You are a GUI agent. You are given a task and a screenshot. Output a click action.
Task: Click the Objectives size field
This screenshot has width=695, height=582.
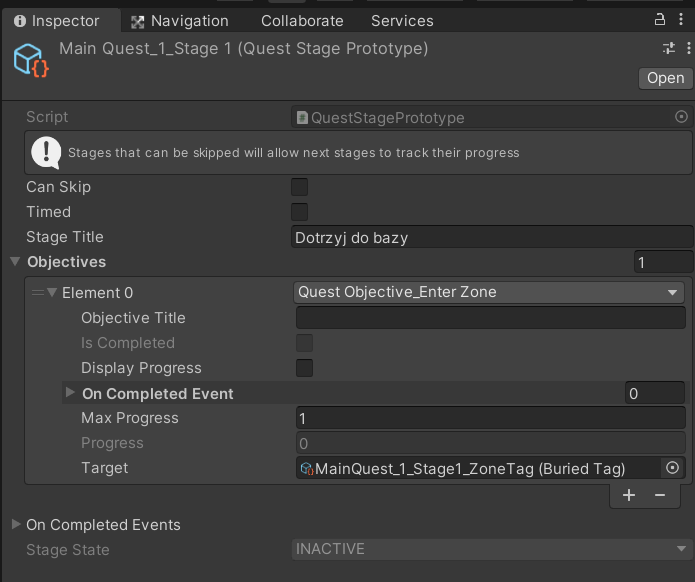[663, 262]
